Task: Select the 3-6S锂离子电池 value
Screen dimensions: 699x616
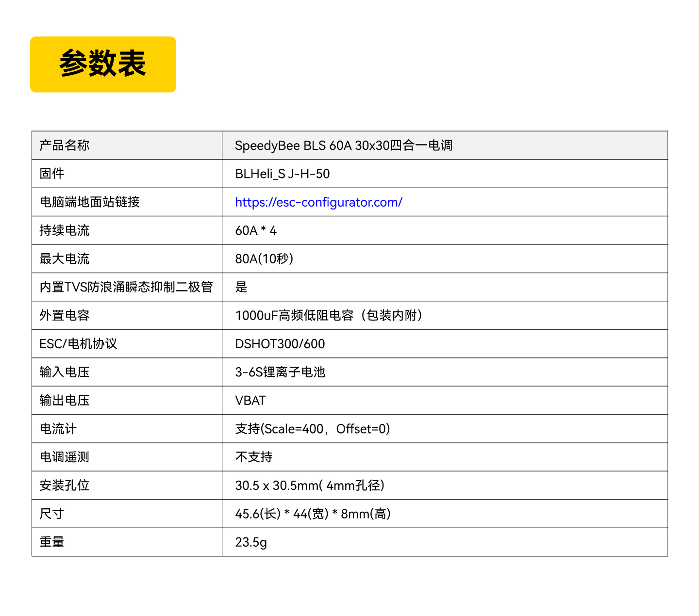Action: (x=280, y=372)
